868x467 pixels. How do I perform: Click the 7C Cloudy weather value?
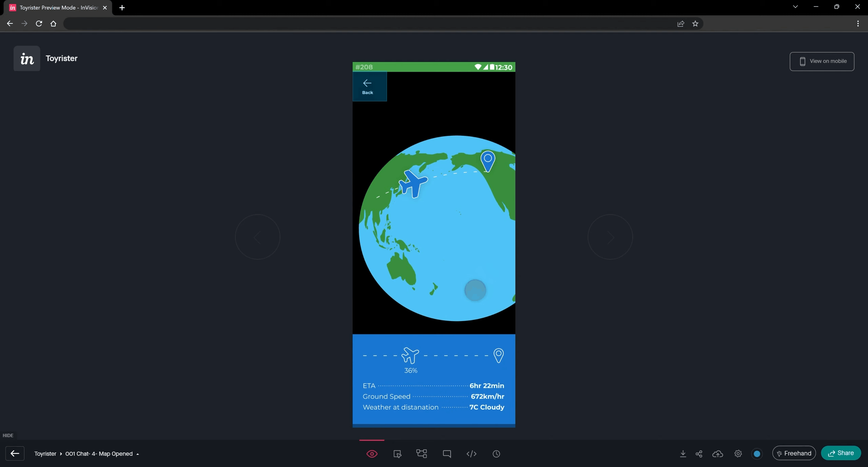pyautogui.click(x=487, y=407)
